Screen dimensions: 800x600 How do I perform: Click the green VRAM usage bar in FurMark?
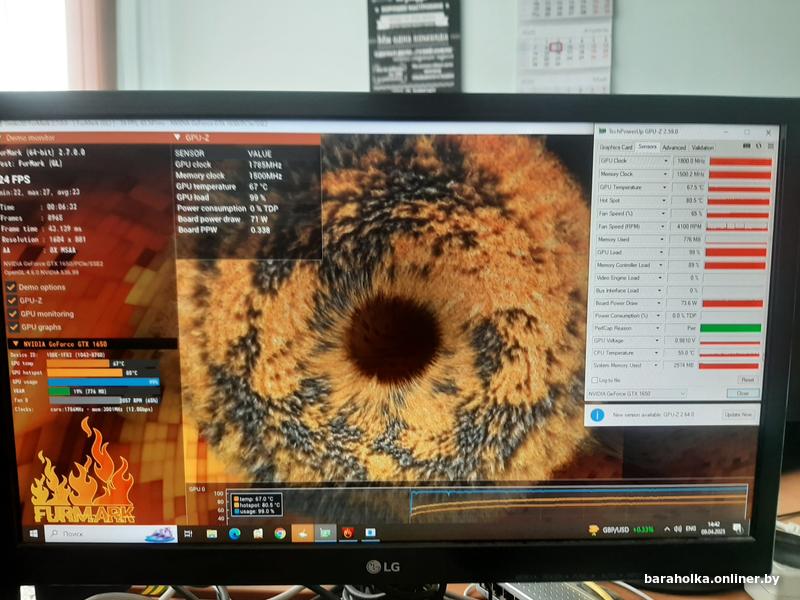[59, 391]
